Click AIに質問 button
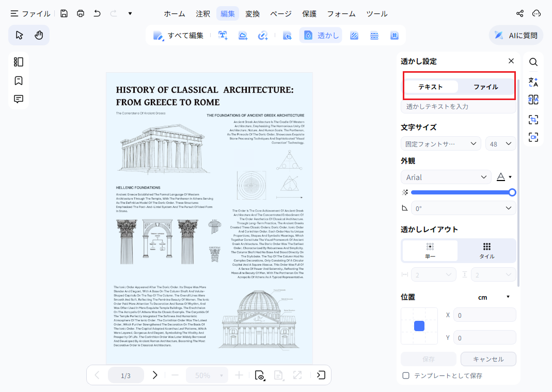The height and width of the screenshot is (392, 552). (516, 35)
